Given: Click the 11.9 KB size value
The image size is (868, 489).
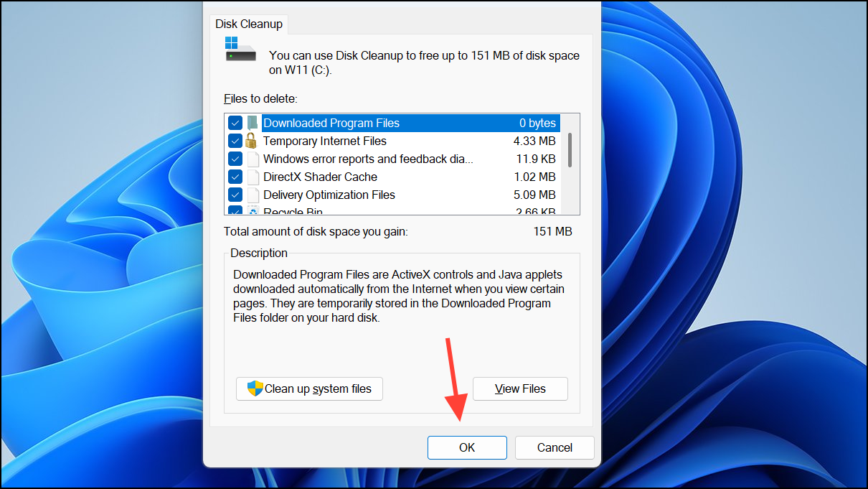Looking at the screenshot, I should click(536, 159).
